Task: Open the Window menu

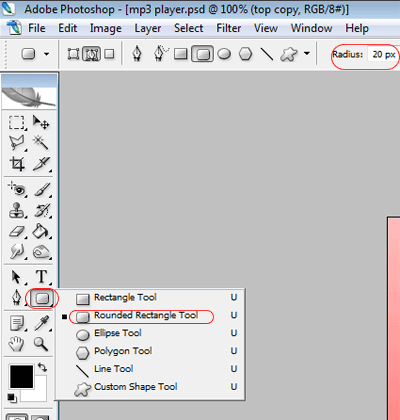Action: click(311, 28)
